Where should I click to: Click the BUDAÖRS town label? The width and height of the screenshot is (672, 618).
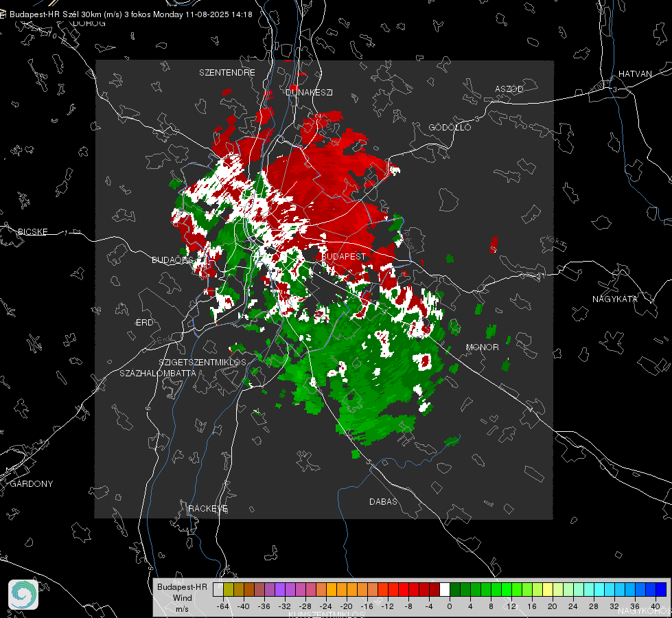[x=173, y=260]
